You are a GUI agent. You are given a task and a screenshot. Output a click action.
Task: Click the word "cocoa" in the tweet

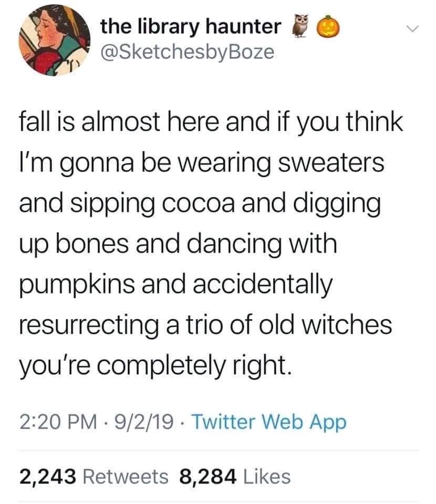tap(193, 205)
